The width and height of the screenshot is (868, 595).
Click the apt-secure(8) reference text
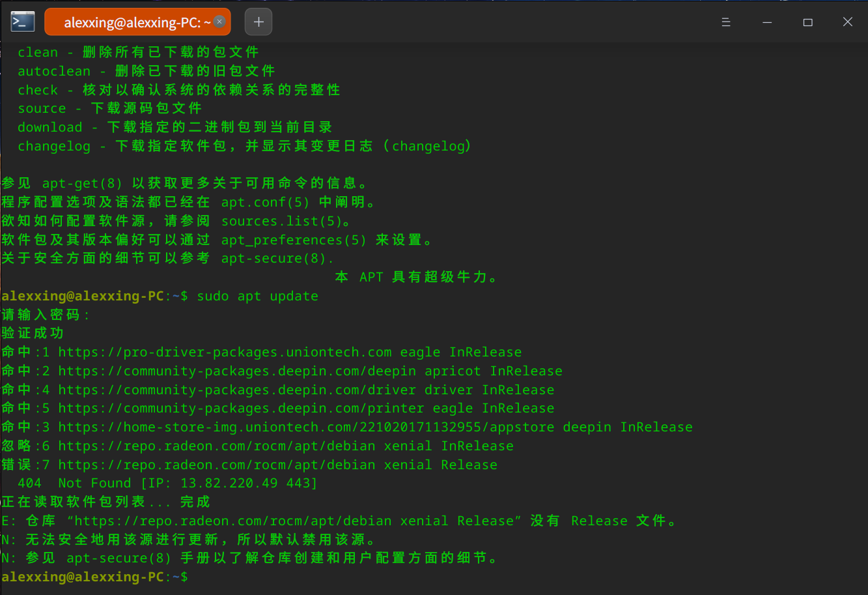pos(275,258)
